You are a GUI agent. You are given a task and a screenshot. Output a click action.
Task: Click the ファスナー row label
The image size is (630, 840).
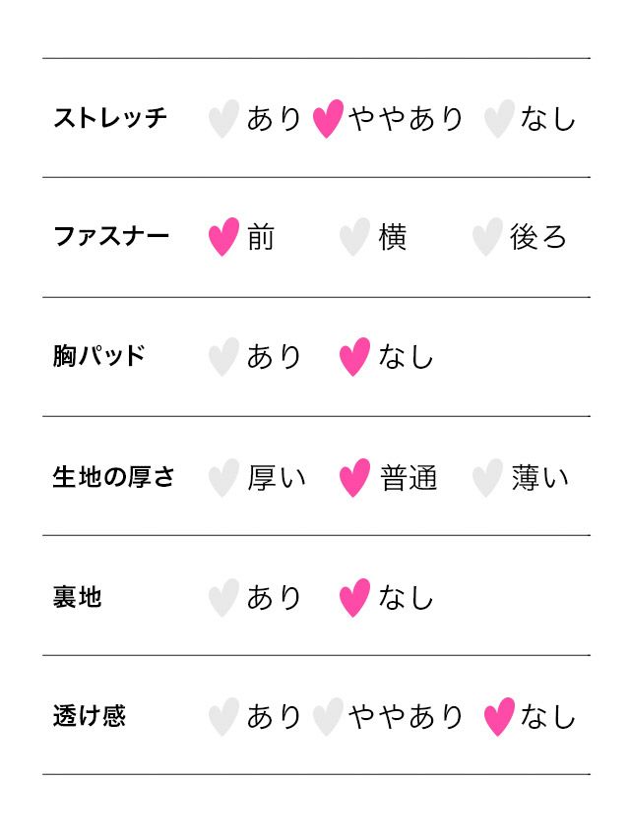click(111, 237)
